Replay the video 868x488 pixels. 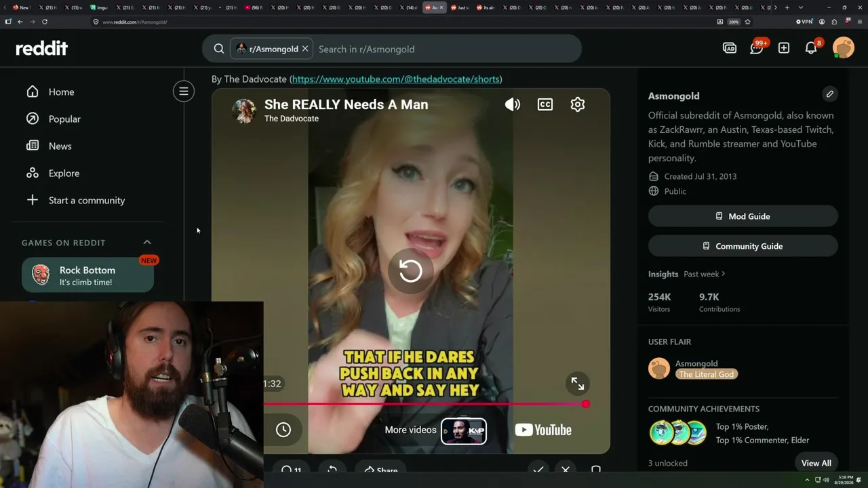[410, 271]
